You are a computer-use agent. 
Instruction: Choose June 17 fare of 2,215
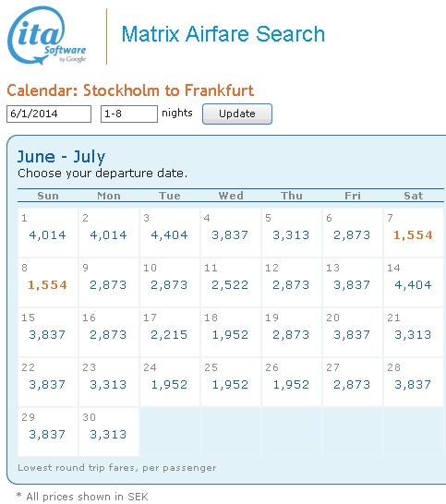(169, 334)
